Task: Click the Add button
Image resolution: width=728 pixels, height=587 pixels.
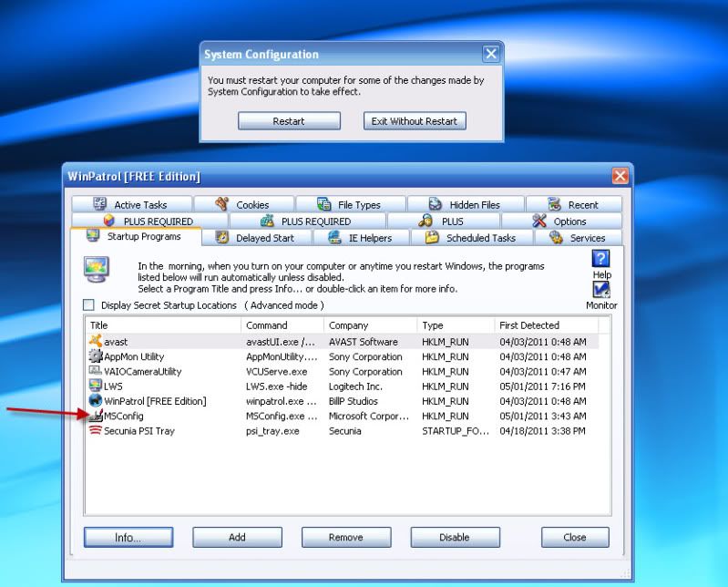Action: tap(237, 537)
